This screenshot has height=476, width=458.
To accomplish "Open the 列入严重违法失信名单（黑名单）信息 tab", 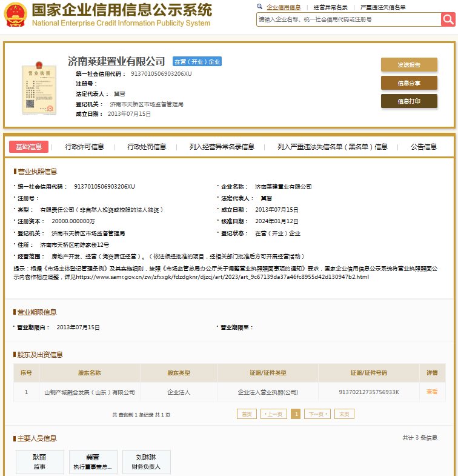I will coord(333,147).
